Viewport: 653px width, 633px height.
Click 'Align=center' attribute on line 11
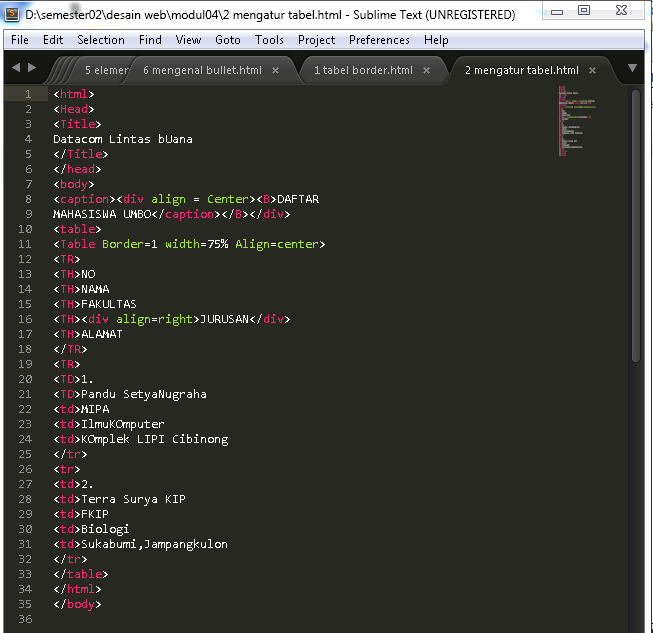(277, 244)
